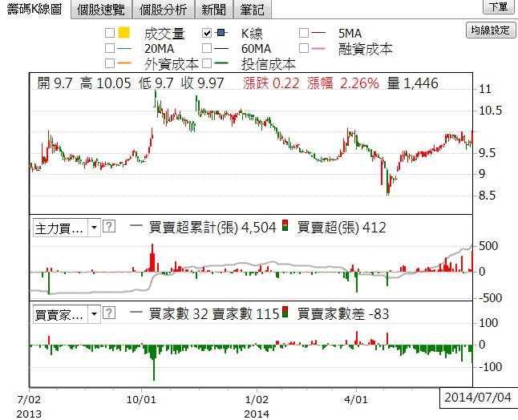Click the 下單 button
This screenshot has width=518, height=420.
(x=499, y=6)
